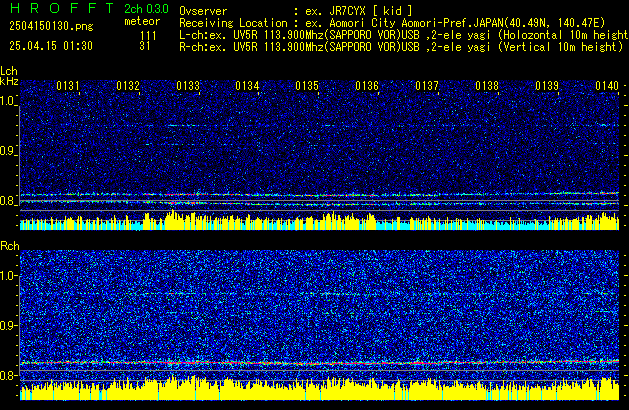Select the meteor count value '31'
This screenshot has height=410, width=629.
(x=145, y=46)
